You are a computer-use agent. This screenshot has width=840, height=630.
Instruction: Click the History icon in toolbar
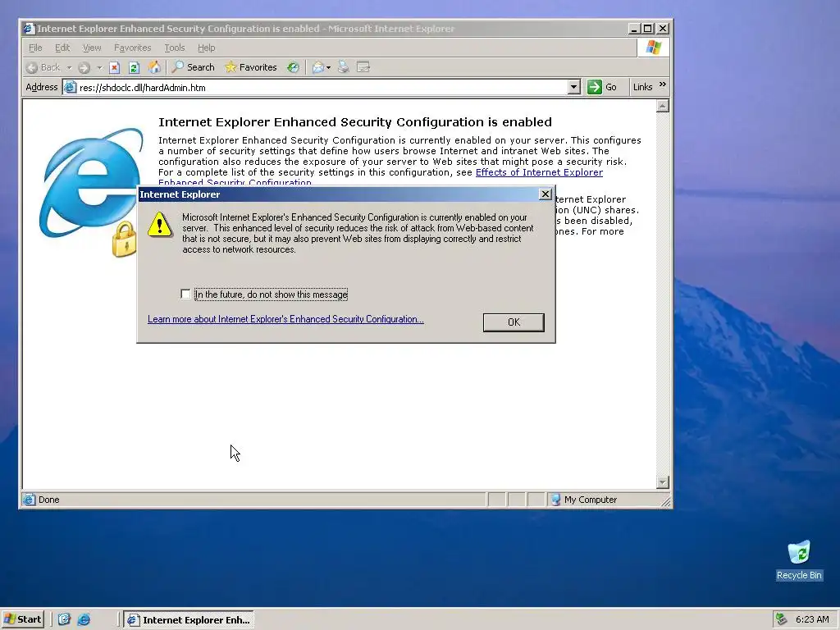(x=293, y=67)
